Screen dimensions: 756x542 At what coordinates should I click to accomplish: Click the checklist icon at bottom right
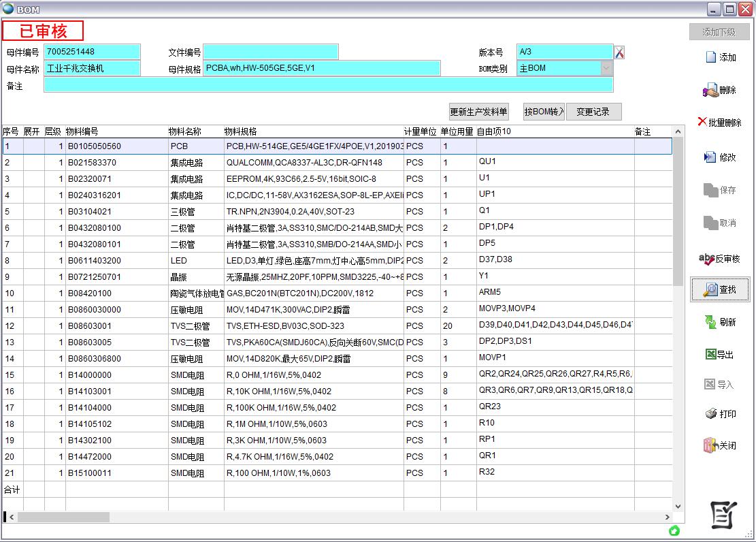724,515
